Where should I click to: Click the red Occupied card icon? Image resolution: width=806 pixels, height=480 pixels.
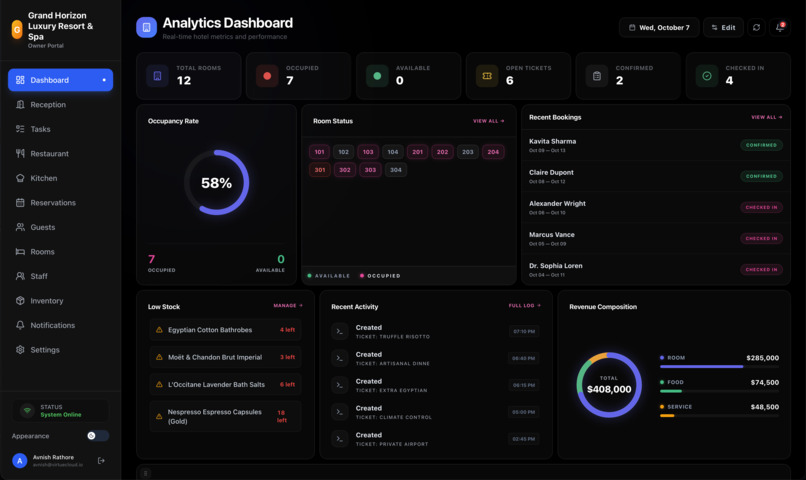tap(267, 76)
